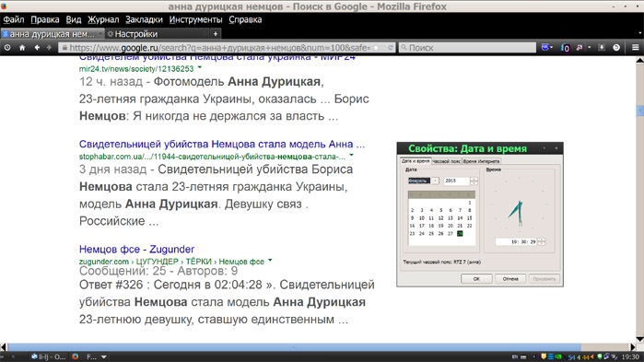Navigate back with the left arrow

pyautogui.click(x=37, y=48)
